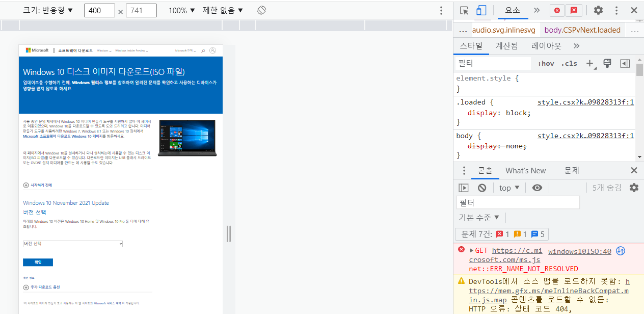Click the first red error count badge

556,10
